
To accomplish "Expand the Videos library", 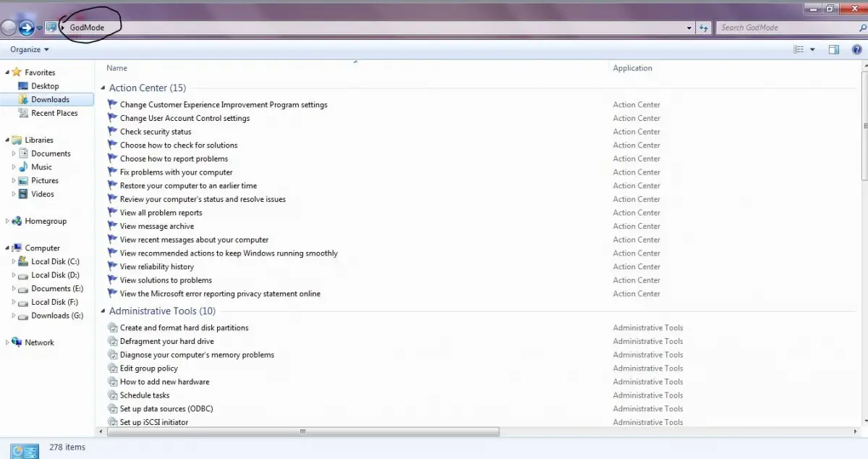I will (14, 194).
